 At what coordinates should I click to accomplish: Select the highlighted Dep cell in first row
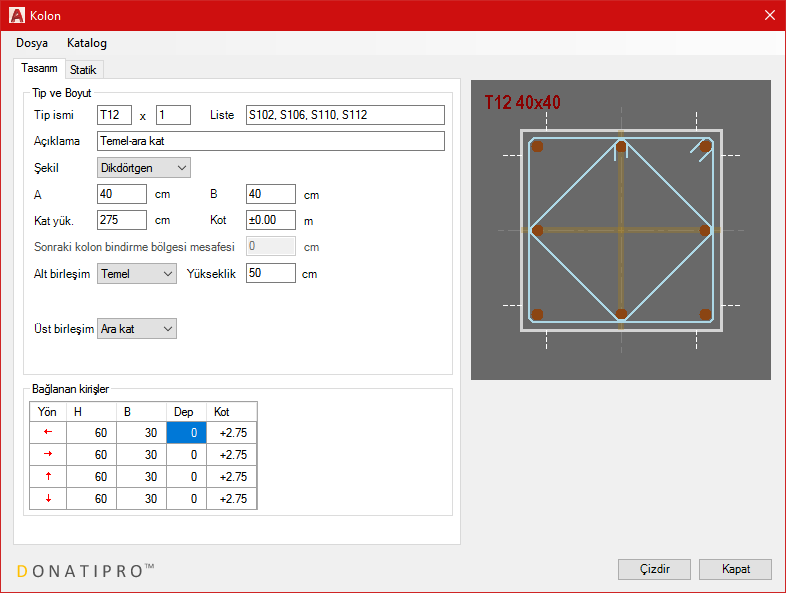click(x=186, y=432)
